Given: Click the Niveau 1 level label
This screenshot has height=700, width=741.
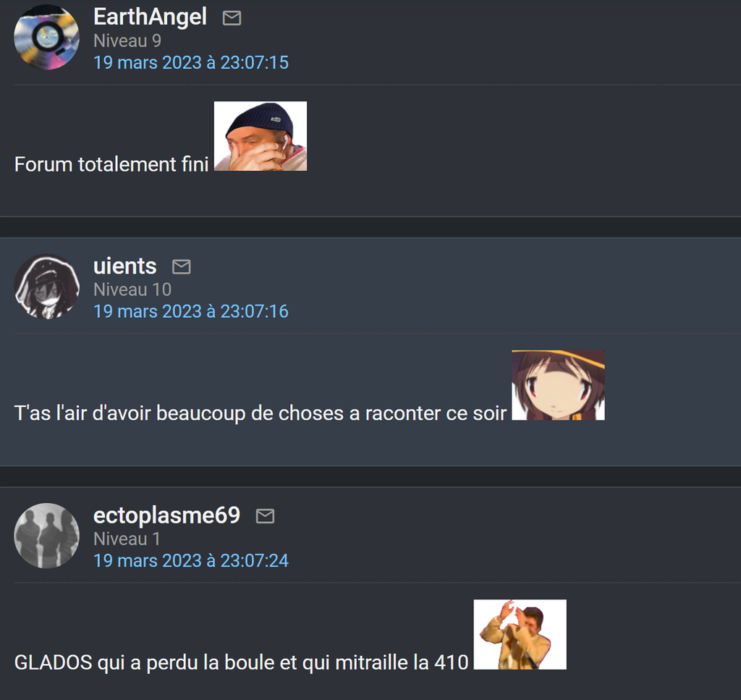Looking at the screenshot, I should [127, 539].
